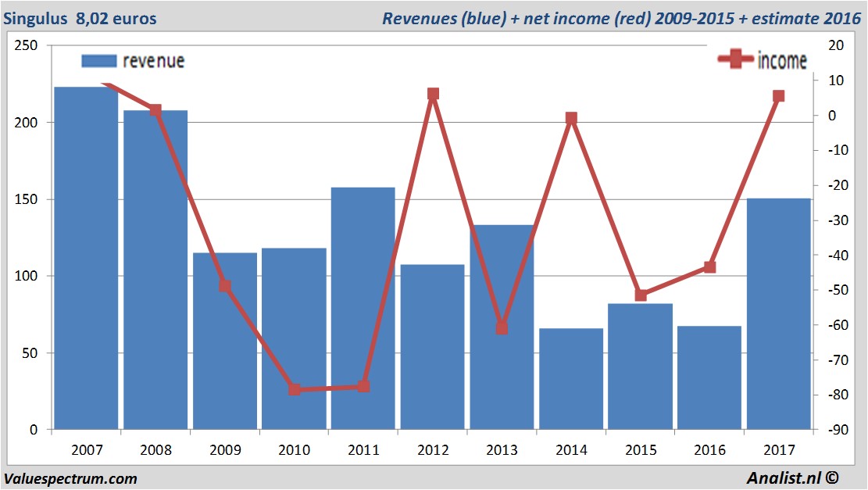
Task: Click the 2013 x-axis year label
Action: (502, 449)
